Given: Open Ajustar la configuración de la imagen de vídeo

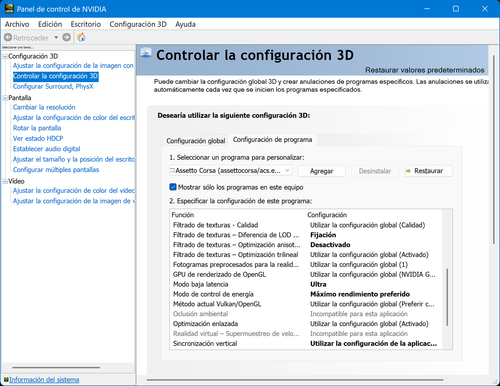Looking at the screenshot, I should coord(74,201).
